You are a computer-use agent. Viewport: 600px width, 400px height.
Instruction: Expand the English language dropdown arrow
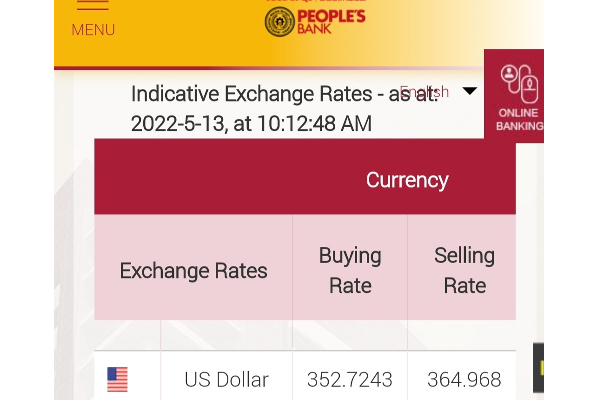[x=469, y=91]
